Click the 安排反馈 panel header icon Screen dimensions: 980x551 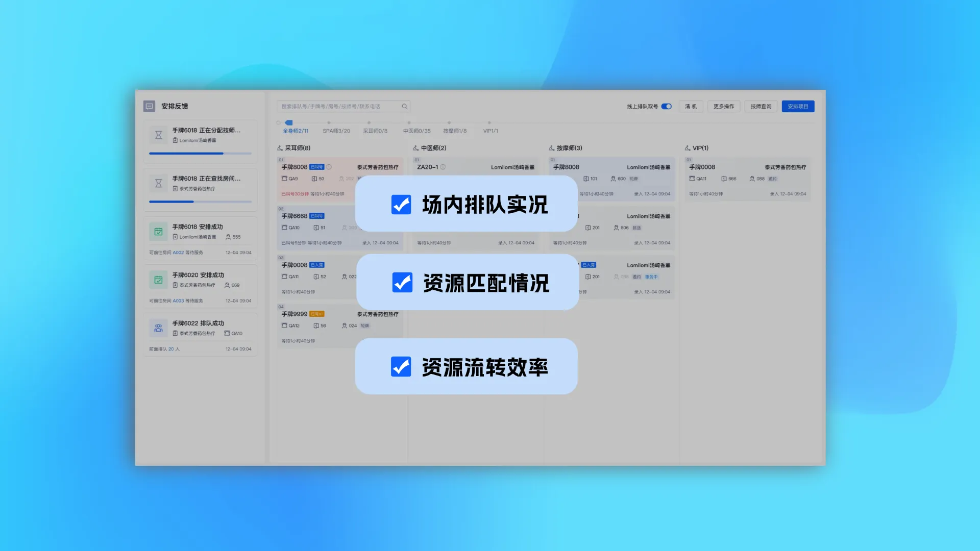click(149, 106)
